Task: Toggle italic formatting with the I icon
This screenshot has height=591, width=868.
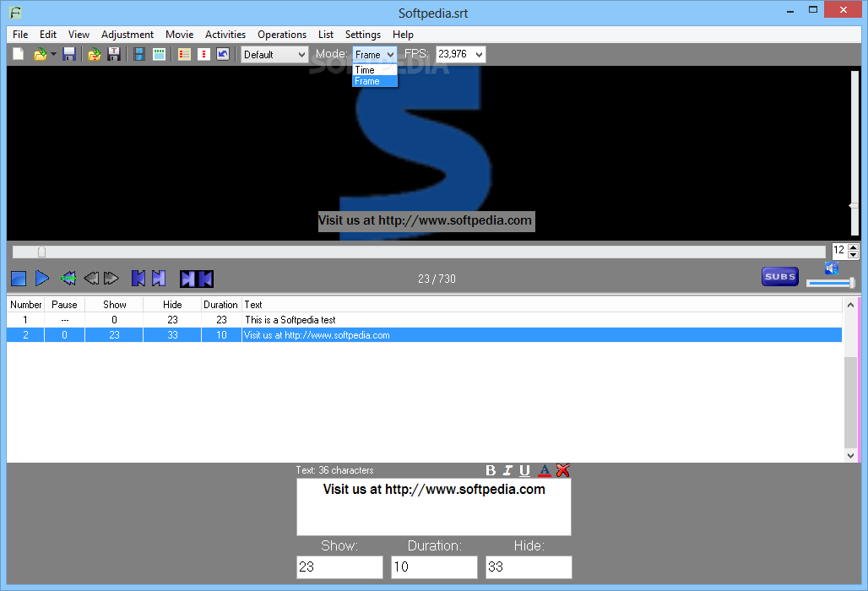Action: point(507,470)
